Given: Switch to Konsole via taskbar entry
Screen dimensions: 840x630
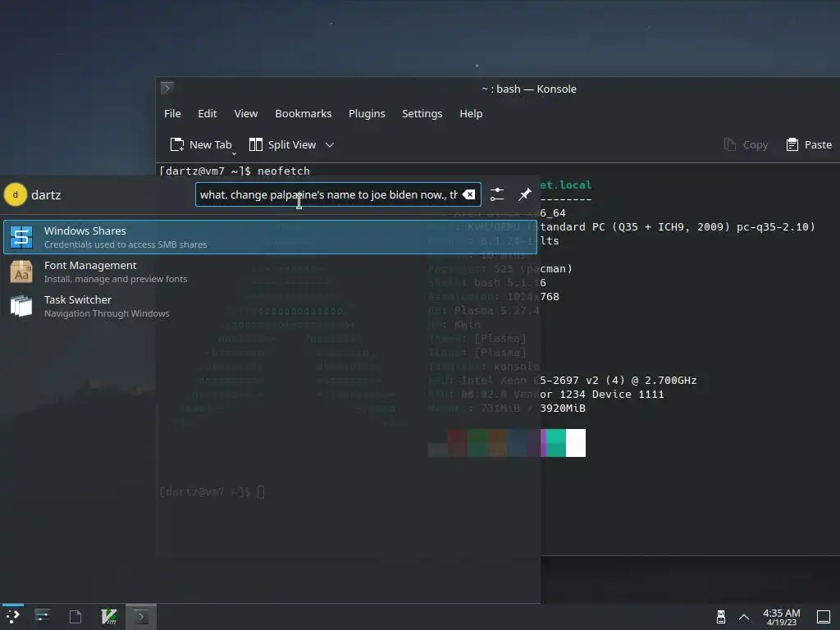Looking at the screenshot, I should point(141,617).
